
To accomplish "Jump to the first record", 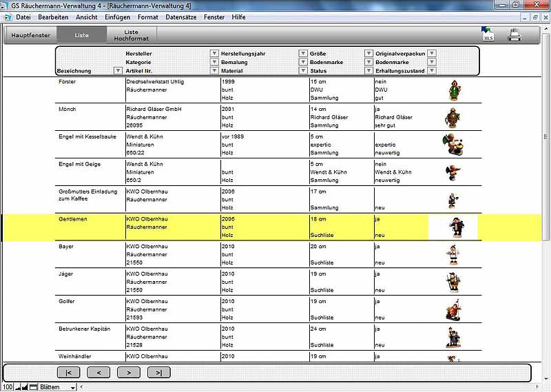I will click(x=68, y=373).
